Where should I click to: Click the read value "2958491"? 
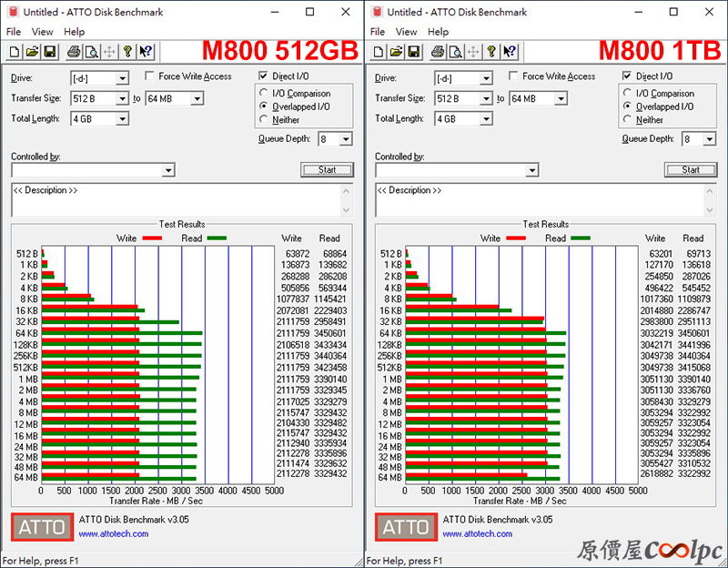[x=330, y=321]
